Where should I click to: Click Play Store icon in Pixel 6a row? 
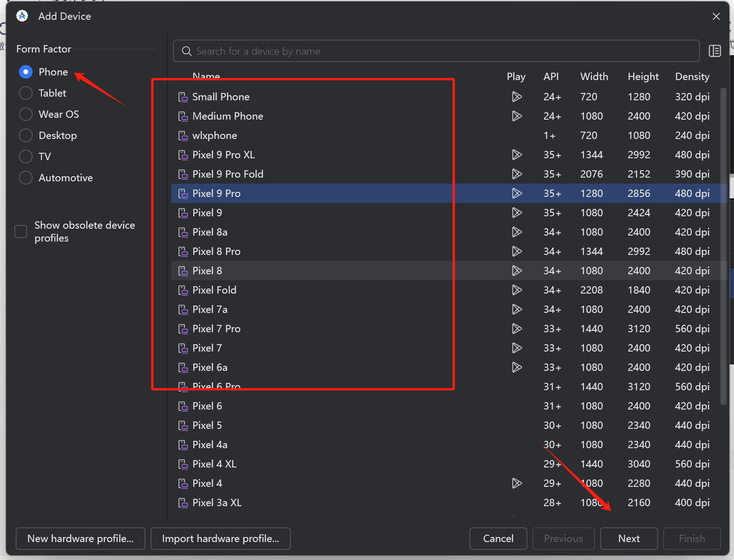point(517,367)
